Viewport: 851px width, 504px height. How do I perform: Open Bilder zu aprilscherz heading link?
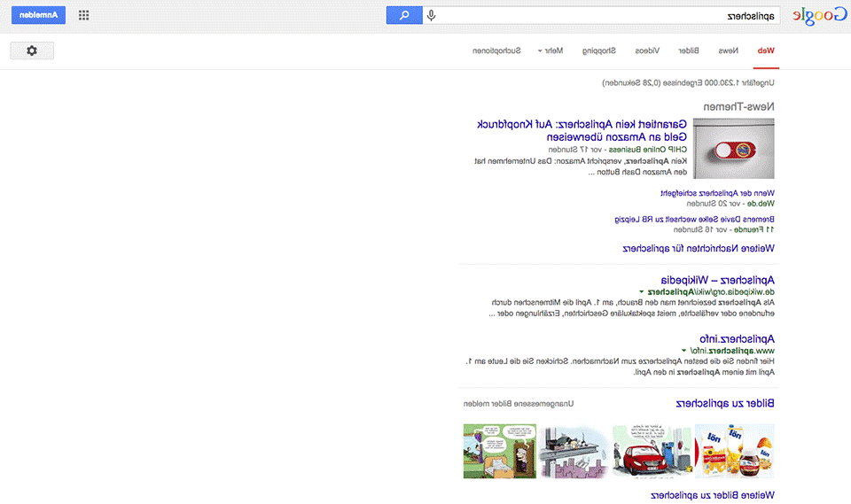point(725,403)
